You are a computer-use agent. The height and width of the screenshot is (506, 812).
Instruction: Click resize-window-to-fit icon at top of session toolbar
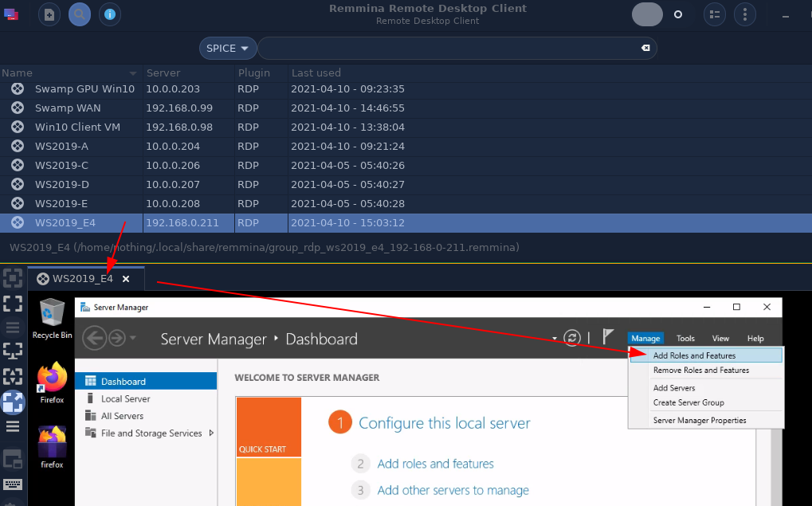(x=13, y=278)
